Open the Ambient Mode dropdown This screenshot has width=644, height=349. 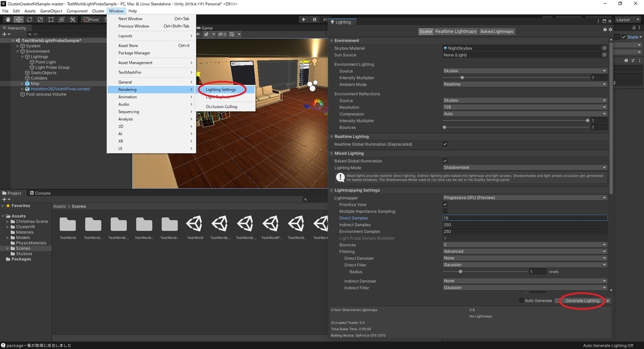[524, 84]
